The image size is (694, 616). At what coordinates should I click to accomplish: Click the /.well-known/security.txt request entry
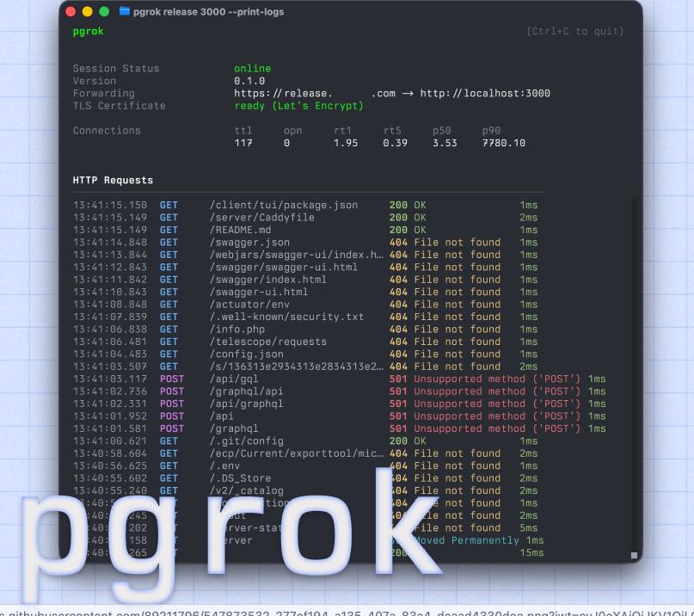point(286,317)
